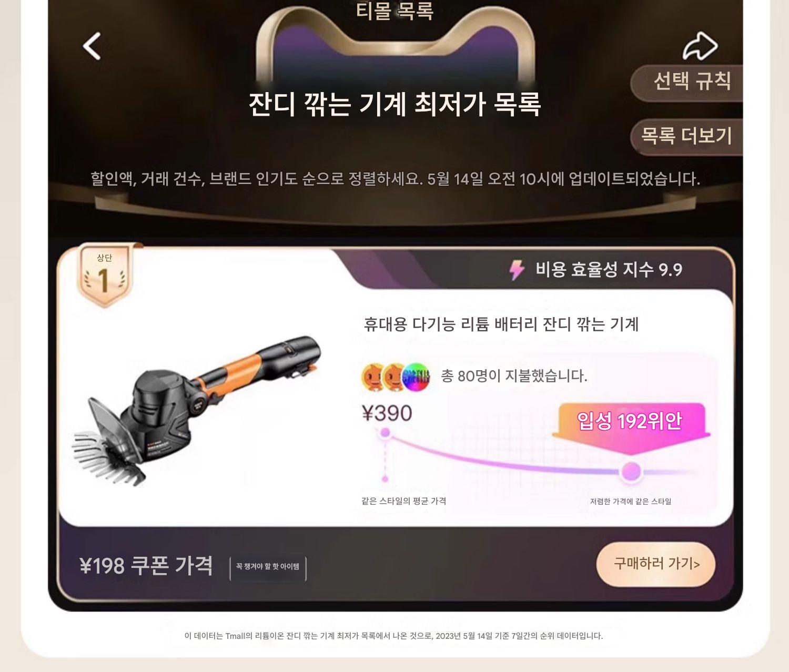Open the 선택 규칙 rules tab
This screenshot has width=789, height=672.
click(687, 82)
